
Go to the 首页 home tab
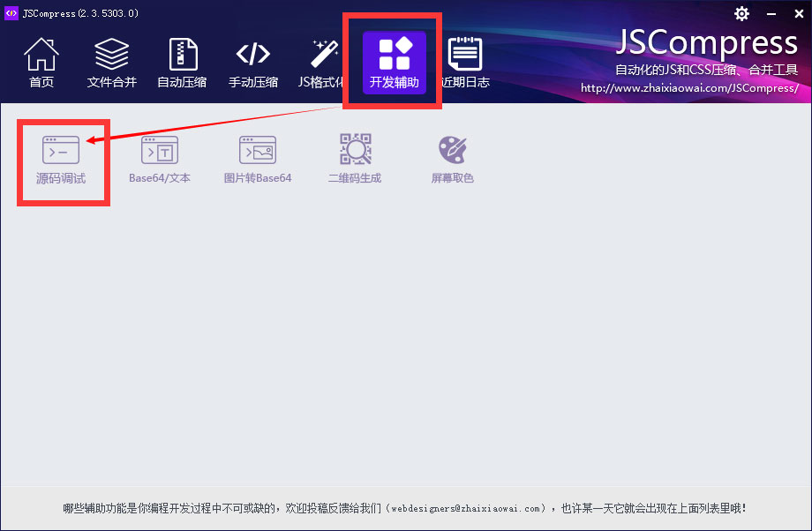(41, 63)
